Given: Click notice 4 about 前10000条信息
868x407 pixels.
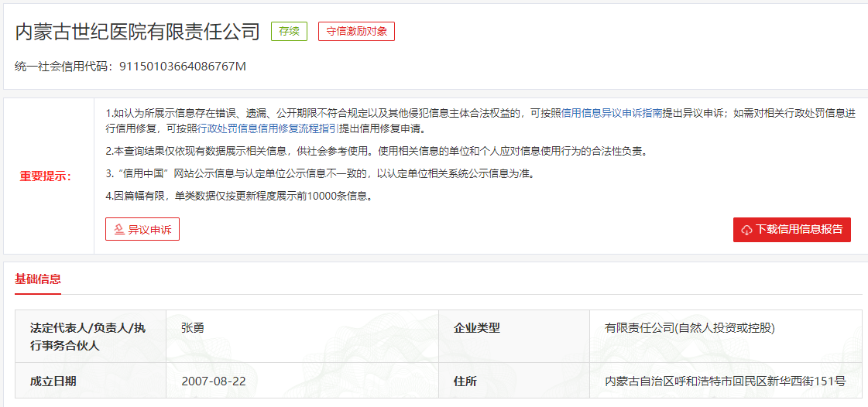Looking at the screenshot, I should pos(238,196).
